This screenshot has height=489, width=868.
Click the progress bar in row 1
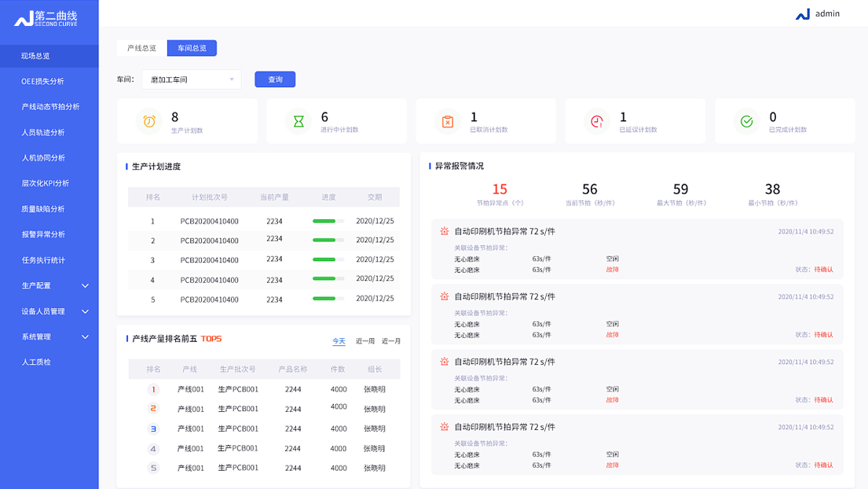328,222
